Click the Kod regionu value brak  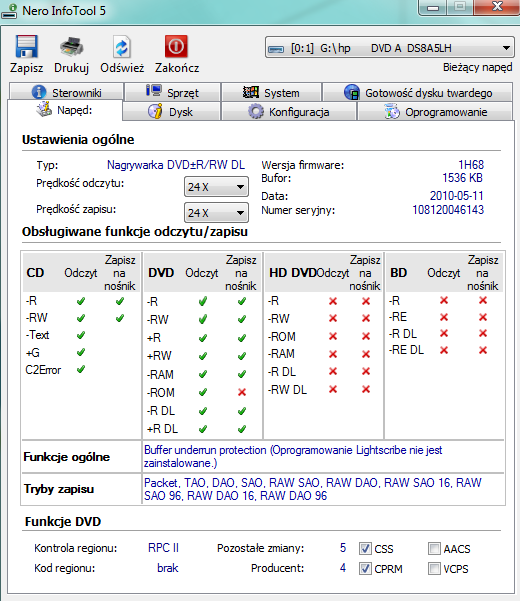tap(168, 568)
